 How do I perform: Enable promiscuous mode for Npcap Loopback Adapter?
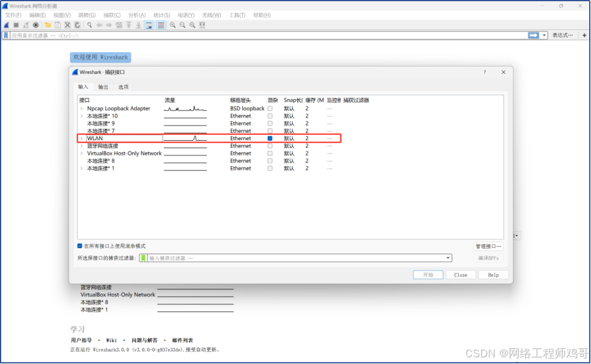(270, 109)
